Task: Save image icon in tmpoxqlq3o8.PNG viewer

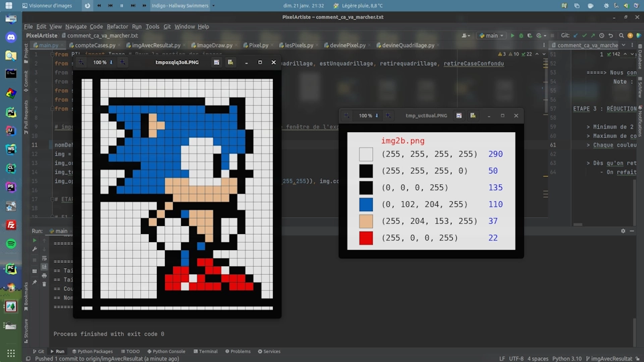Action: point(217,62)
